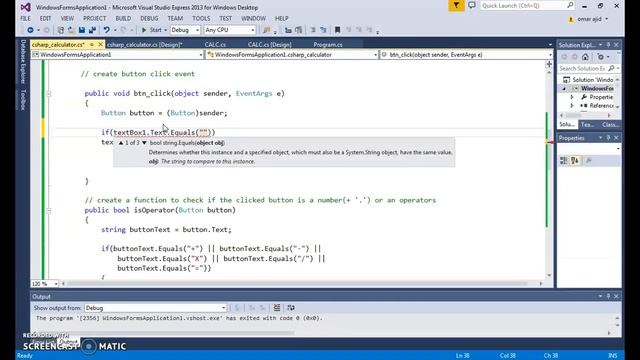
Task: Open the Database Explorer side tab
Action: (x=23, y=62)
